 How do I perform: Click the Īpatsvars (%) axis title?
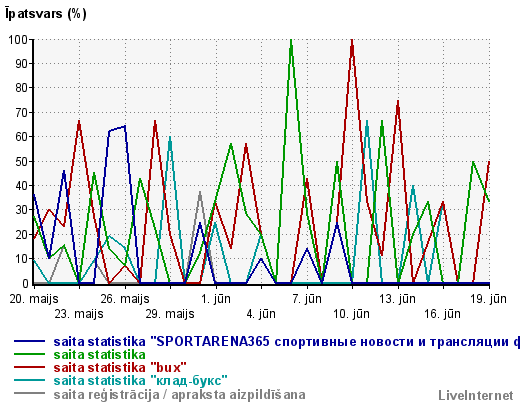(x=46, y=14)
